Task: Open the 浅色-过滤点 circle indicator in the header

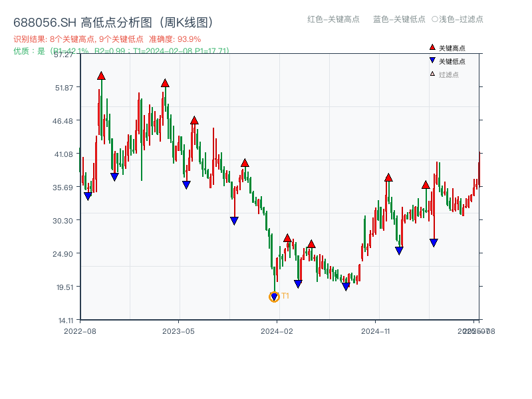Action: click(x=434, y=20)
